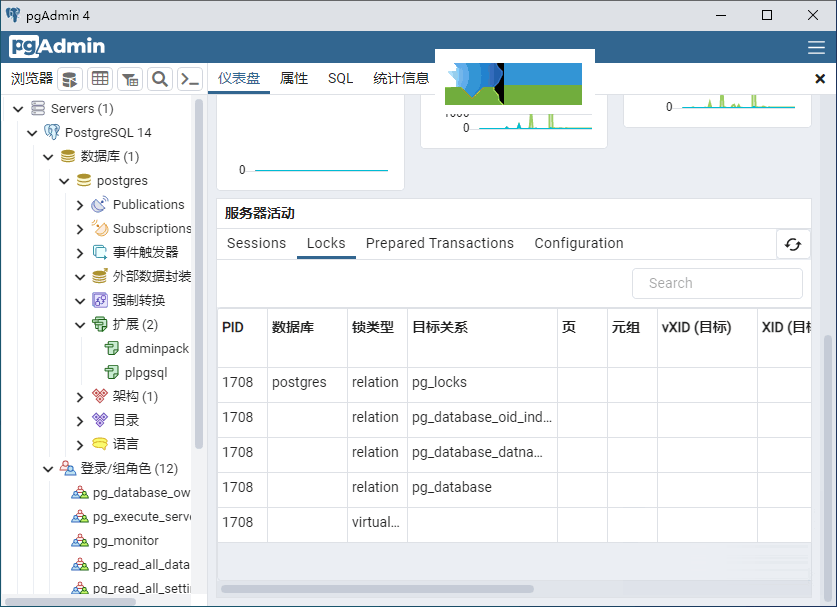Expand the 架构 (1) node
The height and width of the screenshot is (607, 837).
tap(80, 397)
